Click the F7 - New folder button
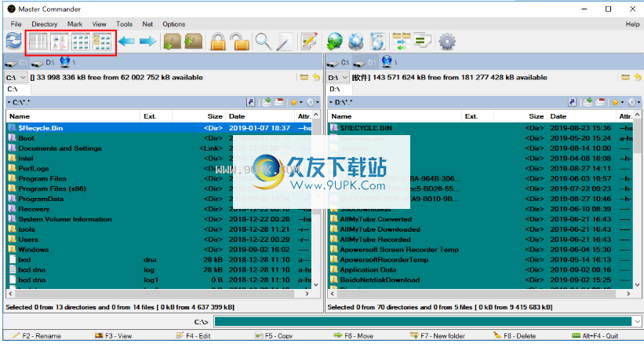Viewport: 644px width, 344px height. [438, 336]
